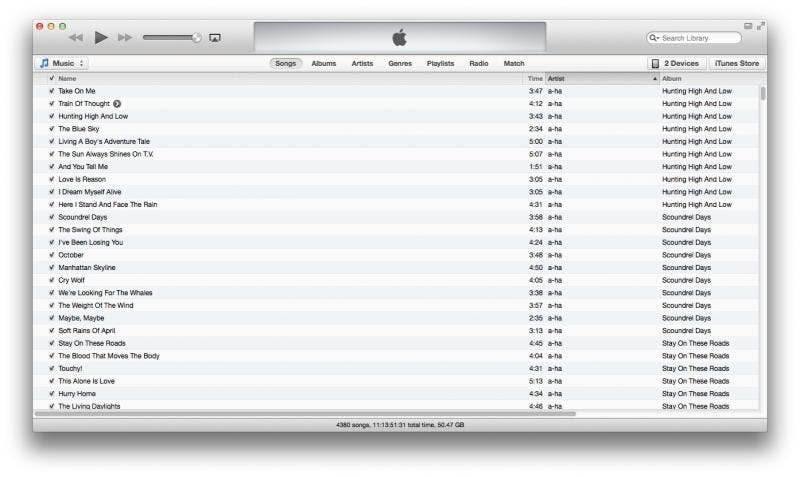Select the song The Swing Of Things
The image size is (800, 477).
[90, 230]
